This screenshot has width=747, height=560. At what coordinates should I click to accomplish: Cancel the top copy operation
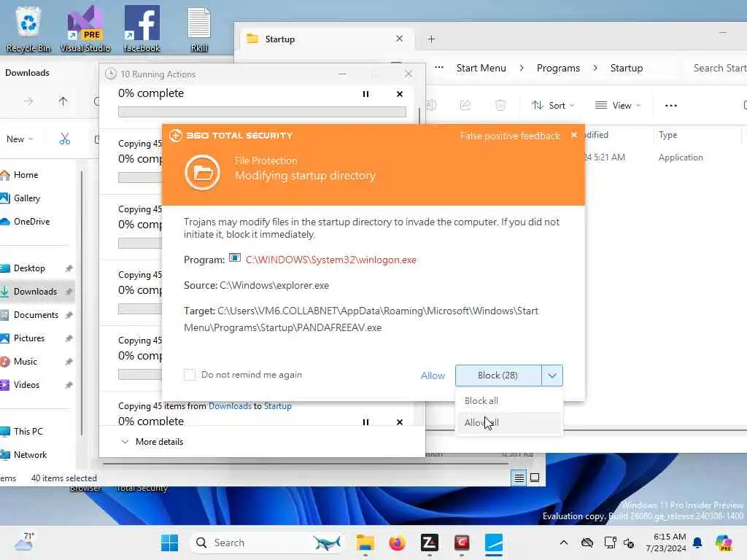[x=399, y=94]
